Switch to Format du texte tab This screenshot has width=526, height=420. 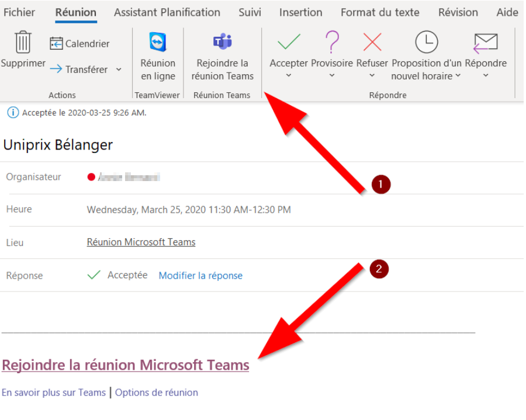(x=380, y=12)
